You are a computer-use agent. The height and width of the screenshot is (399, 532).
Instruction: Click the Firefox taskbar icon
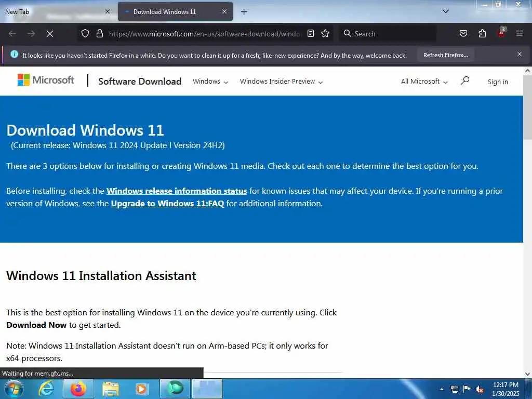(78, 389)
